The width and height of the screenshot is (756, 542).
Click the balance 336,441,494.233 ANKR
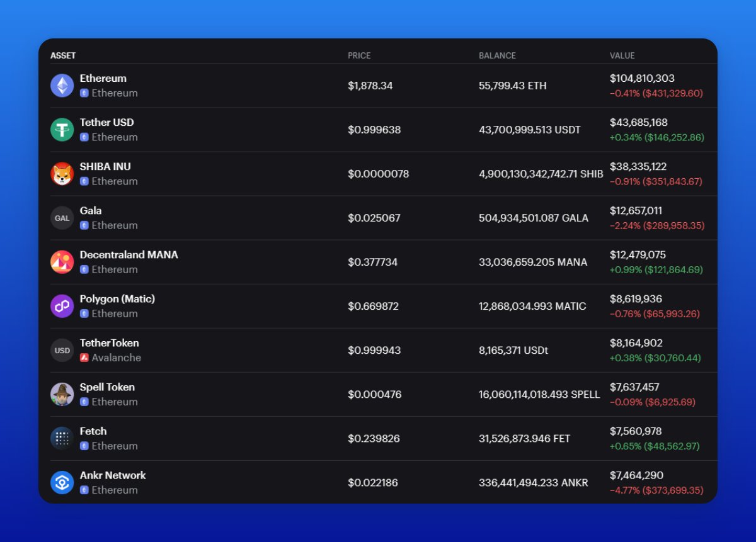(x=534, y=482)
